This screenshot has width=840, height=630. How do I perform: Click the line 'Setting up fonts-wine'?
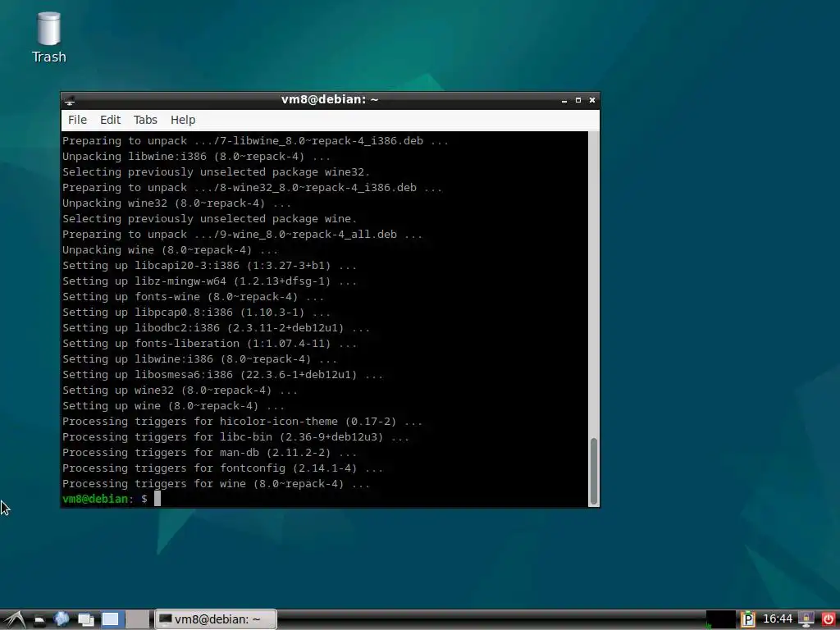tap(193, 297)
